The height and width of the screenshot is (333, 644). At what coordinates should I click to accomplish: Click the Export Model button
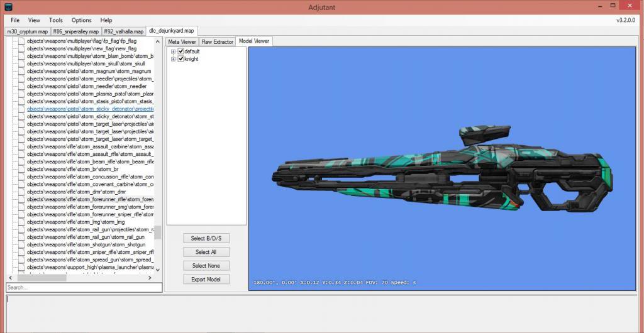pyautogui.click(x=206, y=279)
